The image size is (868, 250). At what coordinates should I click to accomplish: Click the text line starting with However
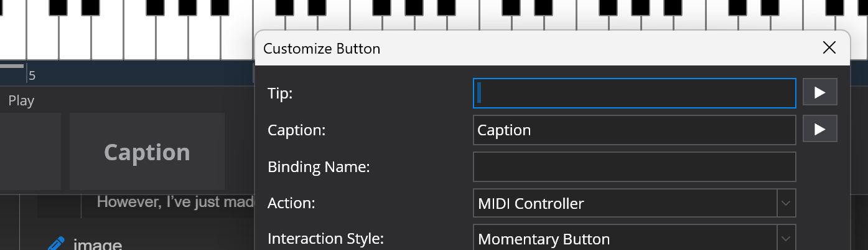[173, 202]
